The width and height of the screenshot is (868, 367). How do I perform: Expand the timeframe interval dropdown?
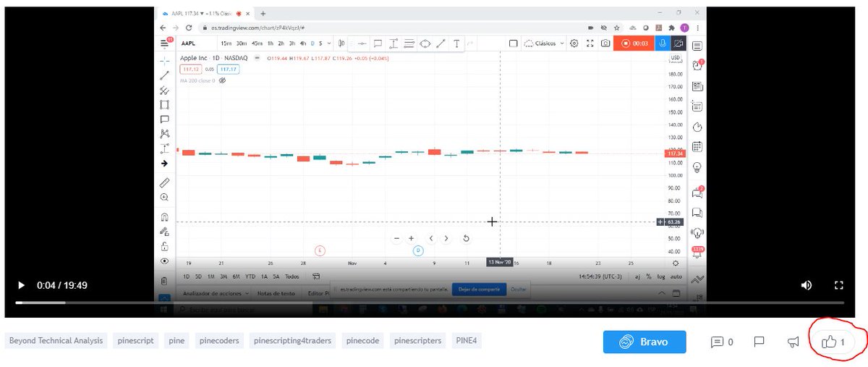coord(329,43)
